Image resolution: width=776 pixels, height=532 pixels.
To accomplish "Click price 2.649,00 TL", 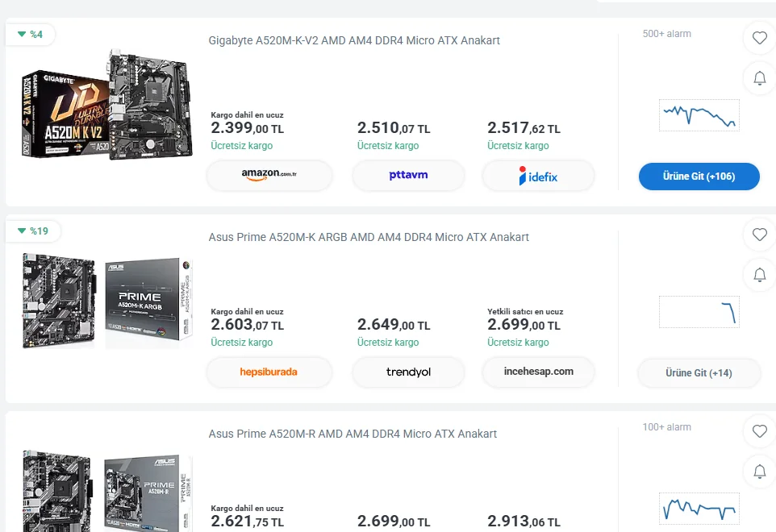I will click(394, 325).
